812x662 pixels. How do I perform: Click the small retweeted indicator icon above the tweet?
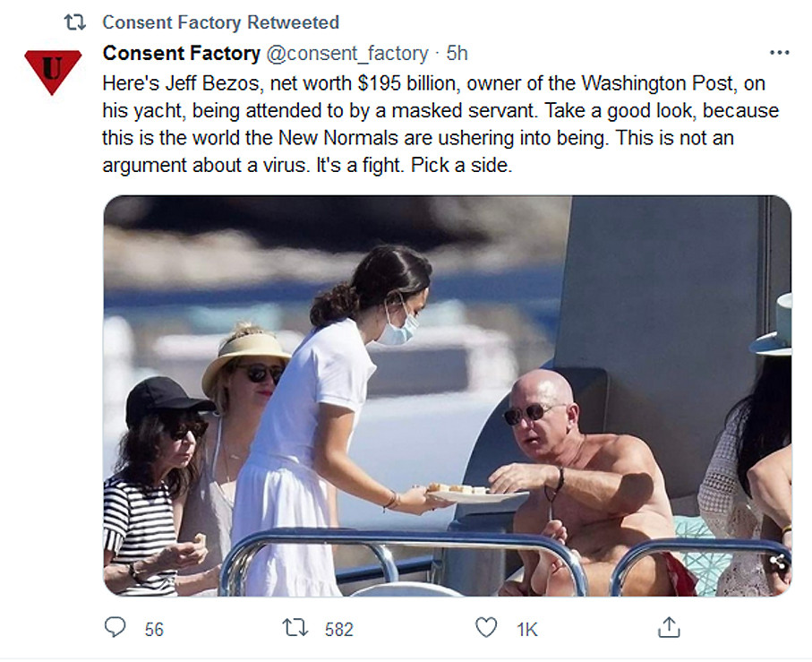[75, 21]
